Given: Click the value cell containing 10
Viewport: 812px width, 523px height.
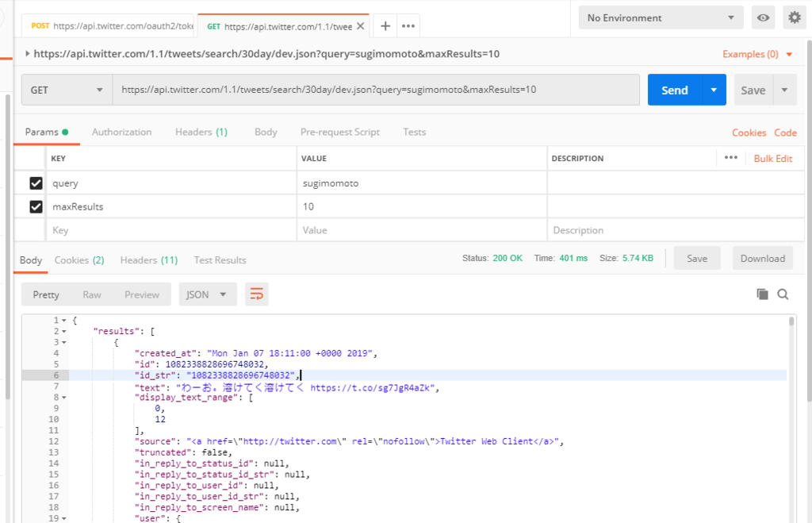Looking at the screenshot, I should (422, 206).
